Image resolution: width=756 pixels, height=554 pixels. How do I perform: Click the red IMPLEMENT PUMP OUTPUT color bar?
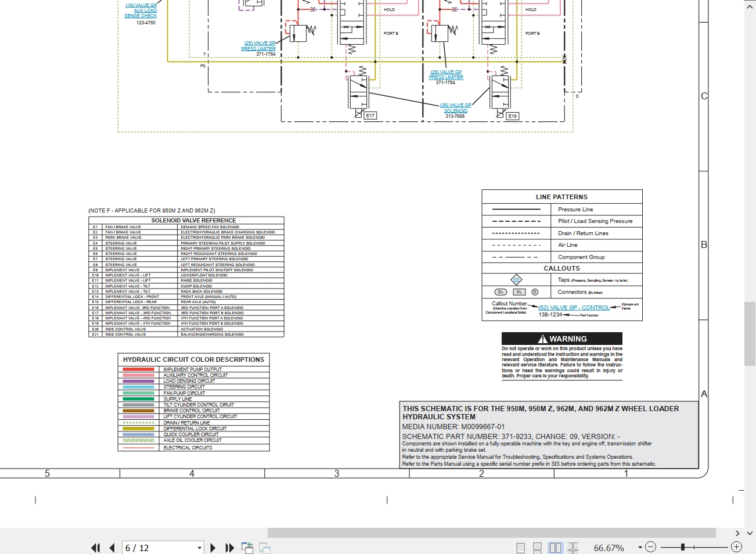pyautogui.click(x=138, y=369)
